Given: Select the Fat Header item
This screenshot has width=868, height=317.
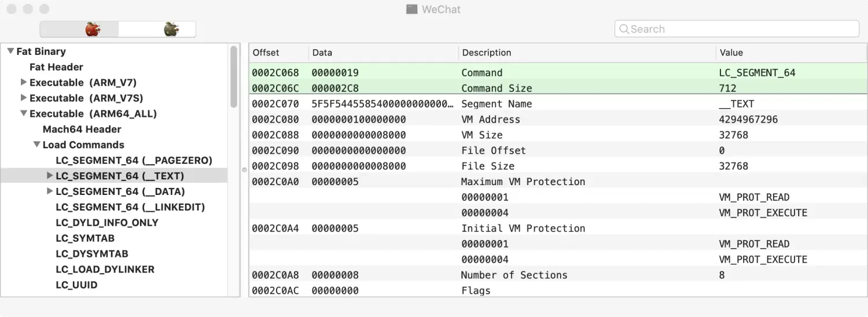Looking at the screenshot, I should [56, 67].
